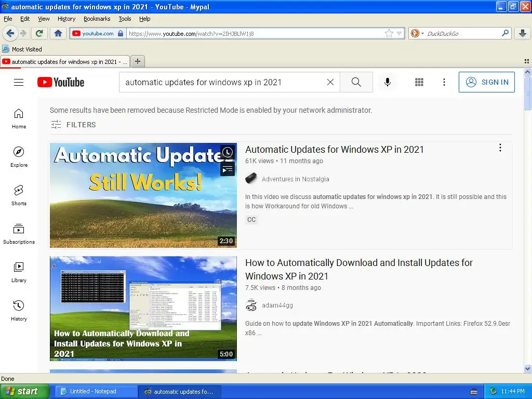Open the File menu
Viewport: 532px width, 399px height.
click(x=7, y=19)
